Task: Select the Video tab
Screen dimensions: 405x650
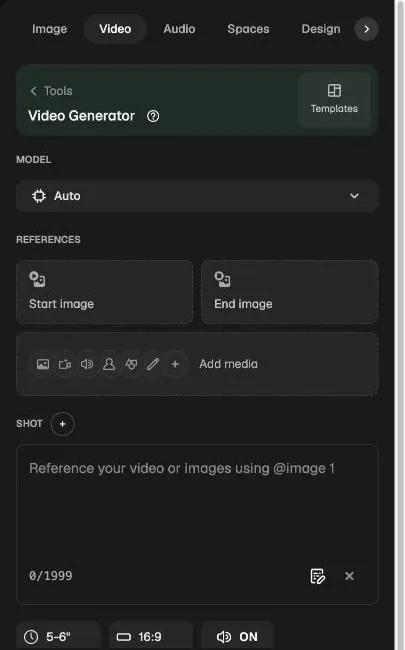Action: [115, 29]
